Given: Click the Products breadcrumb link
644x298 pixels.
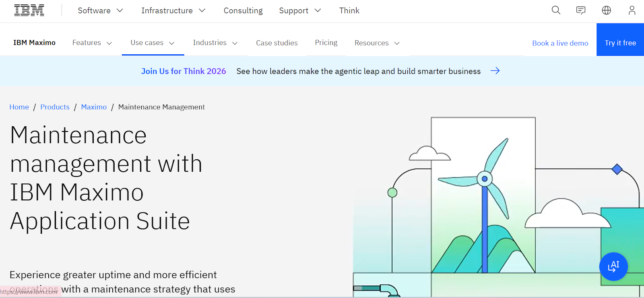Looking at the screenshot, I should (x=55, y=107).
